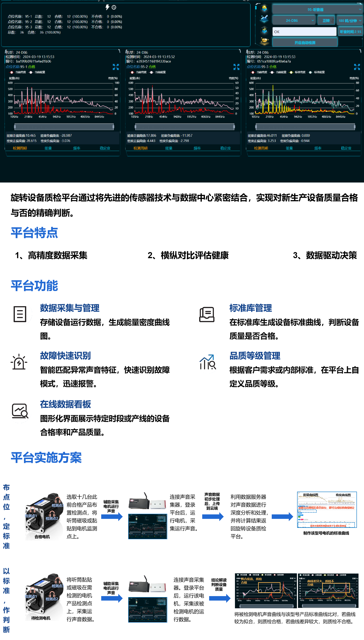Expand the 95-2 chart to fullscreen
364x640 pixels.
pyautogui.click(x=236, y=67)
